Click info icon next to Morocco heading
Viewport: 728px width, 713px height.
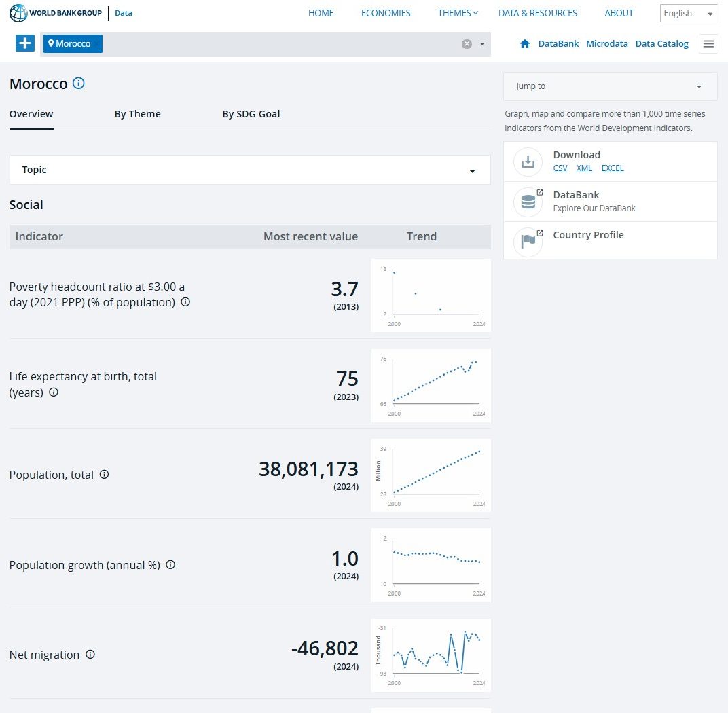(79, 84)
